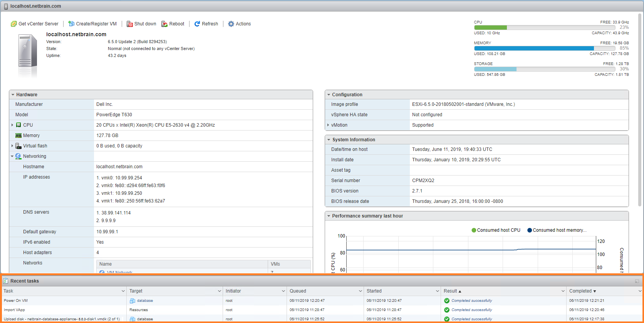This screenshot has width=644, height=323.
Task: Expand the CPU hardware row
Action: point(12,125)
